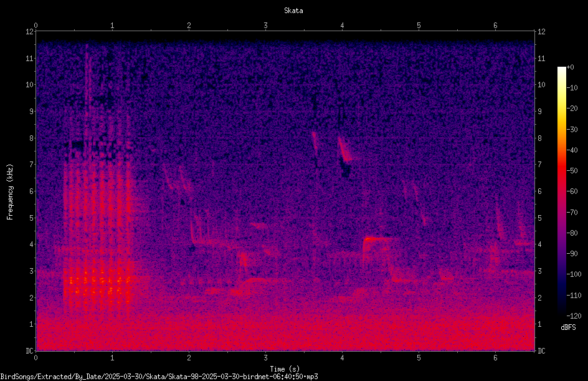Click the -90 color scale label
The width and height of the screenshot is (588, 381).
pyautogui.click(x=572, y=254)
